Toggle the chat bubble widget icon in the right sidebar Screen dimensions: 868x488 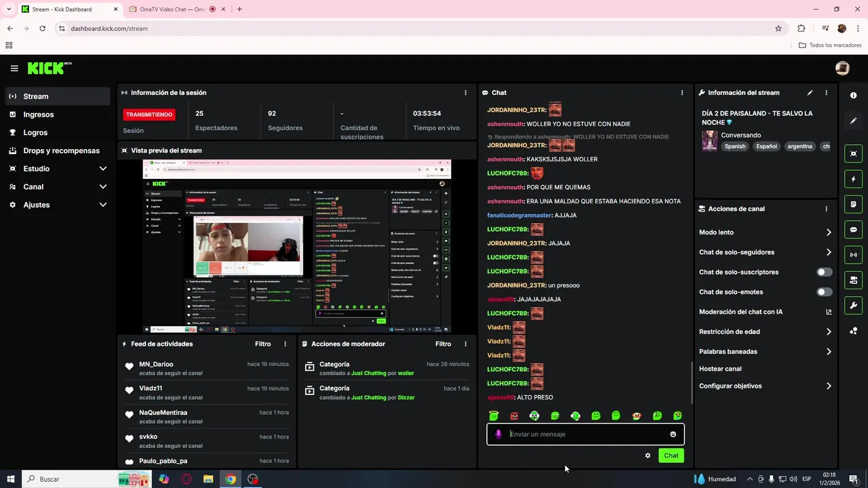pos(853,230)
